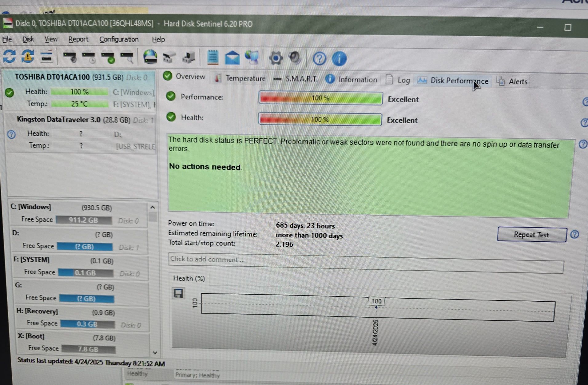
Task: Open the Report menu
Action: point(78,39)
